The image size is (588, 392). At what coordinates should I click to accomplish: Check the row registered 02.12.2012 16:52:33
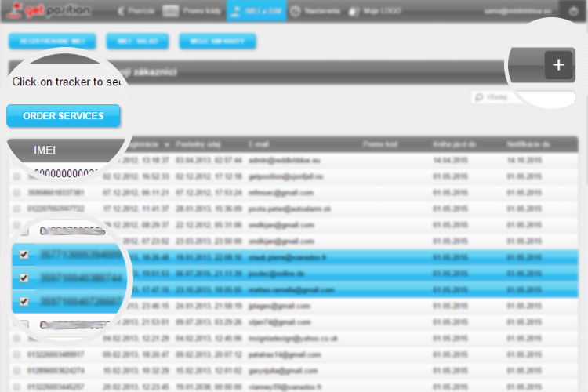[16, 176]
